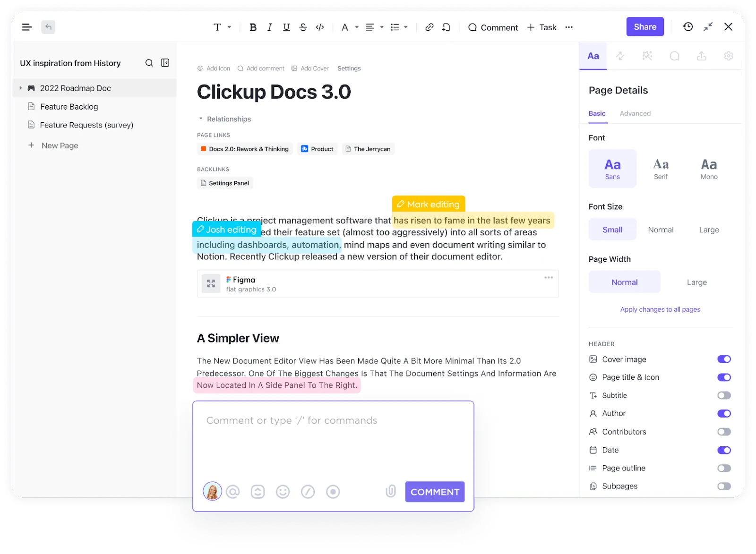This screenshot has height=554, width=756.
Task: Click Apply changes to all pages
Action: [660, 309]
